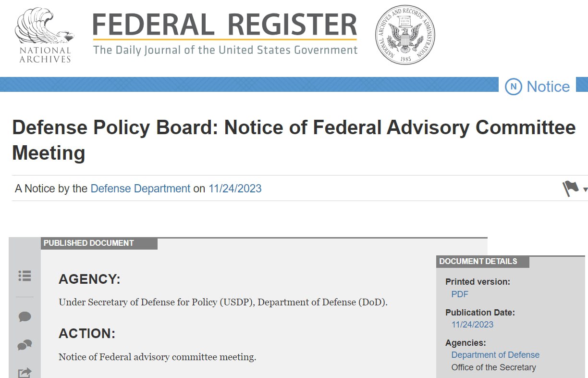This screenshot has height=378, width=588.
Task: Click the share arrow icon in sidebar
Action: click(x=24, y=372)
